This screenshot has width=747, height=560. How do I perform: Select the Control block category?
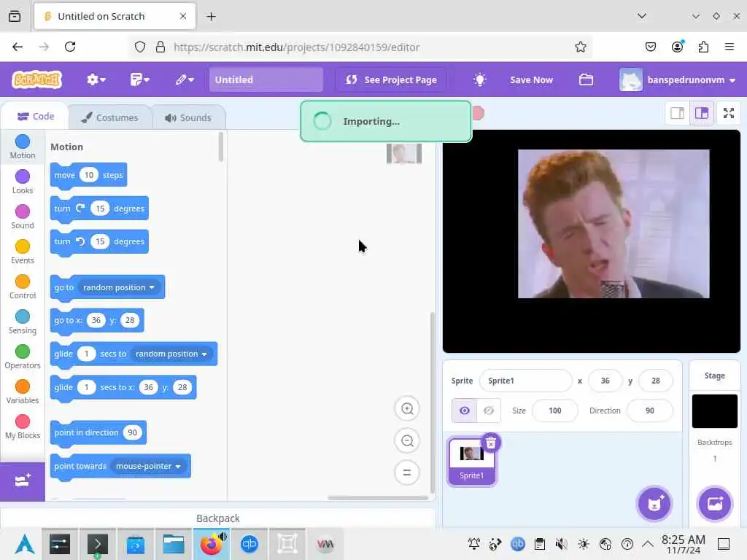pyautogui.click(x=23, y=287)
